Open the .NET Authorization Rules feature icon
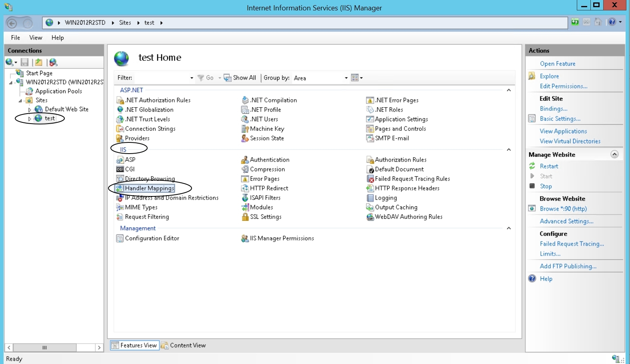 [120, 100]
